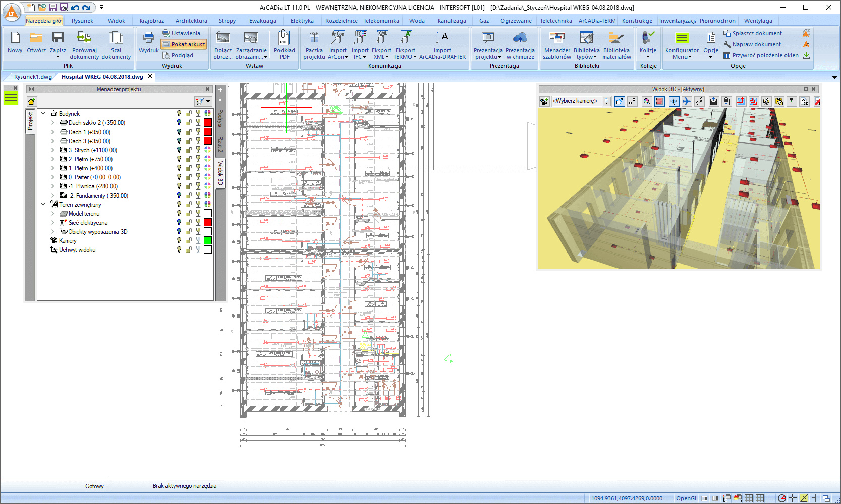The image size is (841, 504).
Task: Click the airplane fly-mode icon in Widok 3D
Action: [x=686, y=101]
